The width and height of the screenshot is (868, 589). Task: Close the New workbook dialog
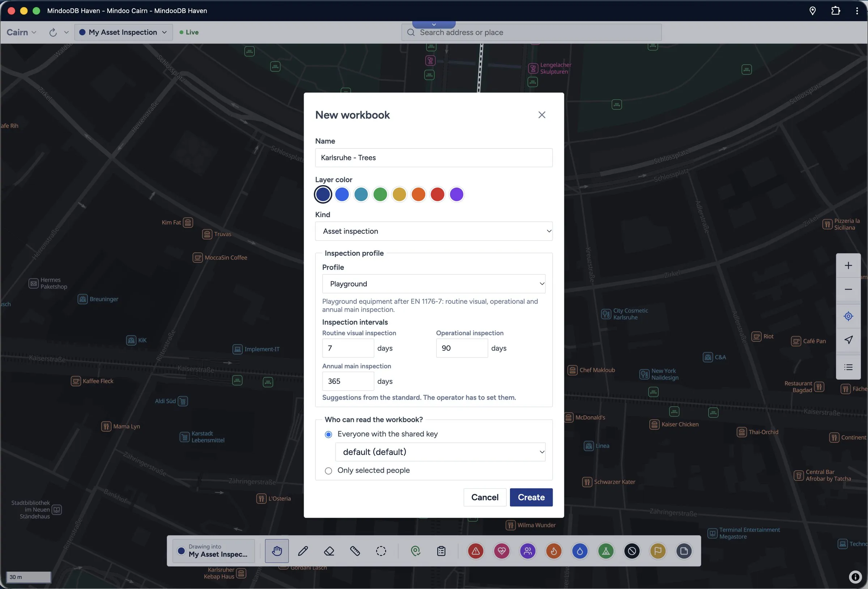541,115
